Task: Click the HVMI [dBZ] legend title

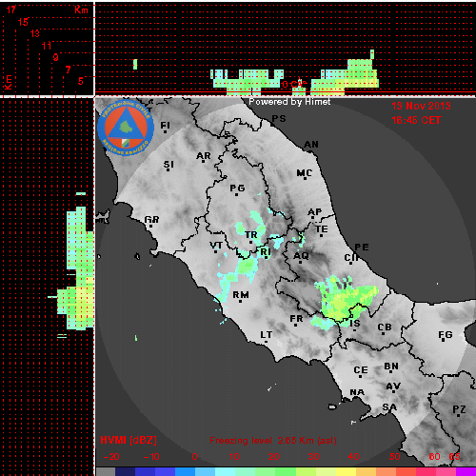Action: pyautogui.click(x=129, y=440)
